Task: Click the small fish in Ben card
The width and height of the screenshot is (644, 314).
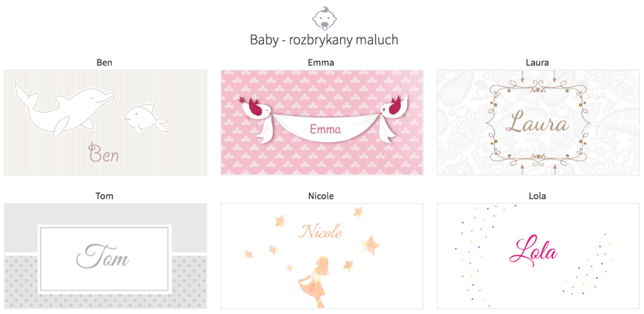Action: 146,119
